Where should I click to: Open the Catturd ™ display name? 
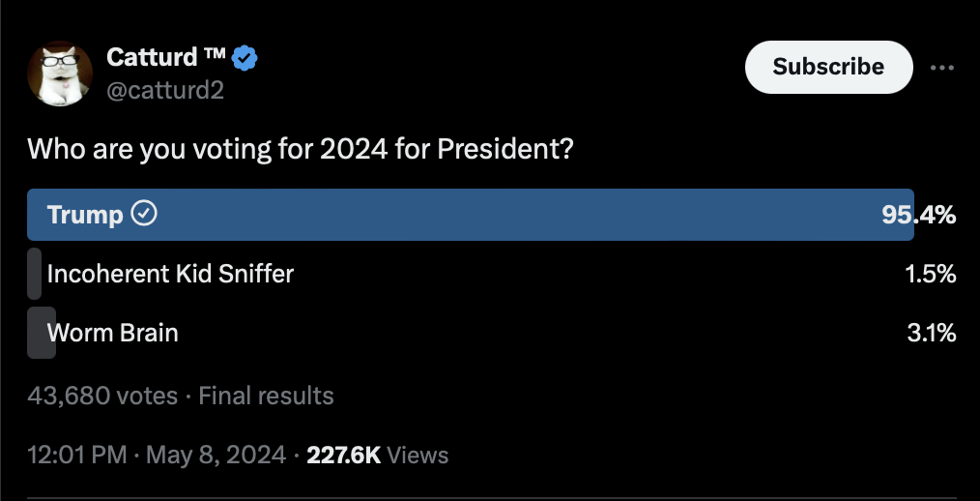coord(165,57)
